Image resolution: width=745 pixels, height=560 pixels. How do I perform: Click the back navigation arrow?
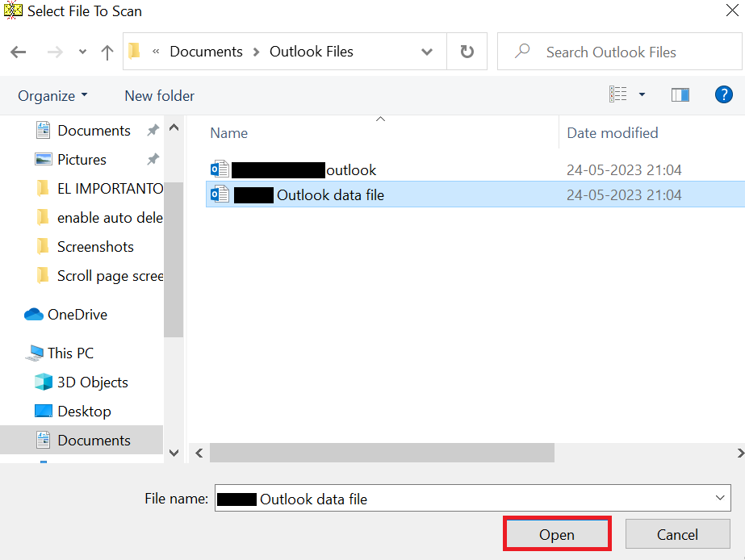(x=18, y=52)
